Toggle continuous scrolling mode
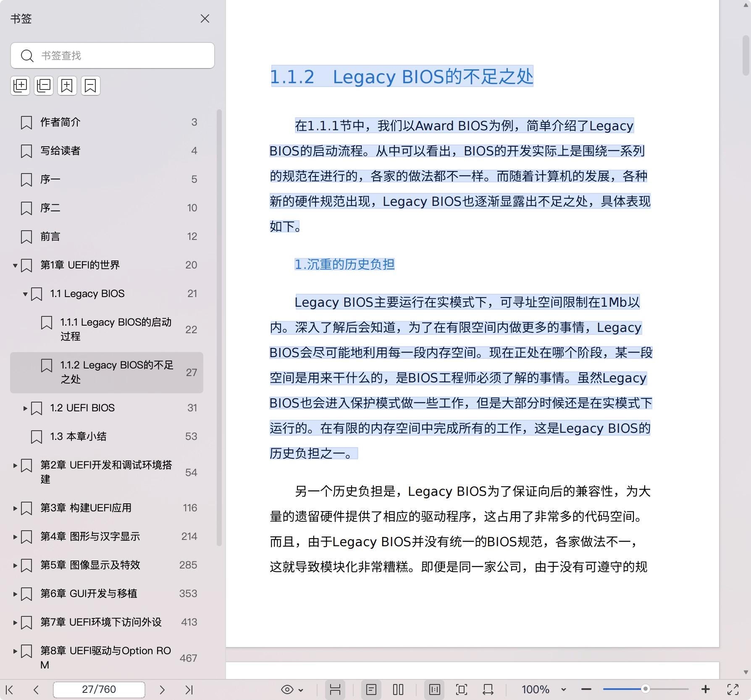Image resolution: width=751 pixels, height=700 pixels. [x=335, y=689]
